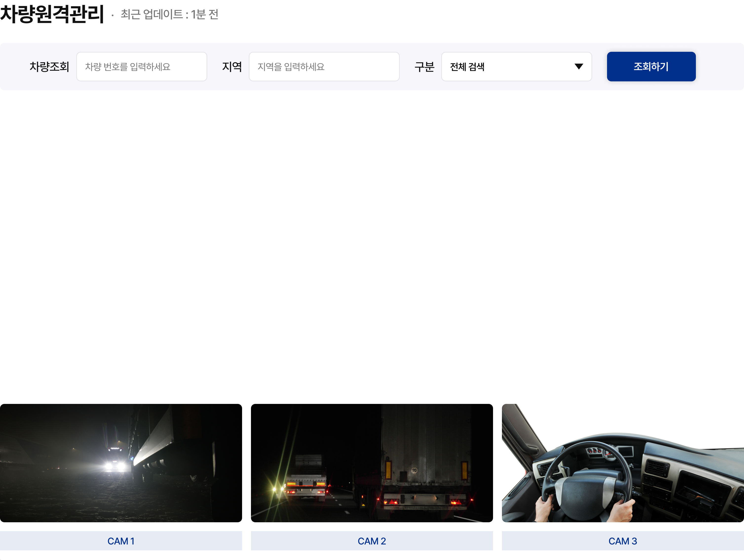Open the CAM 1 video thumbnail

(x=121, y=463)
